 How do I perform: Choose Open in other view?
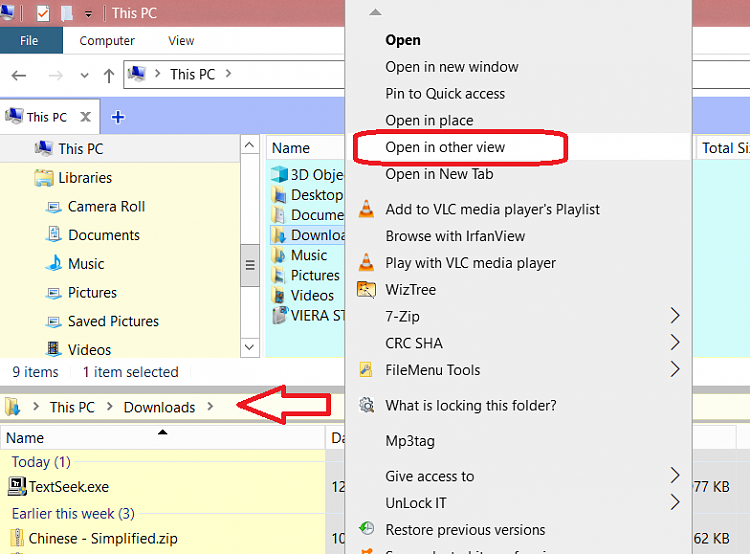tap(518, 147)
